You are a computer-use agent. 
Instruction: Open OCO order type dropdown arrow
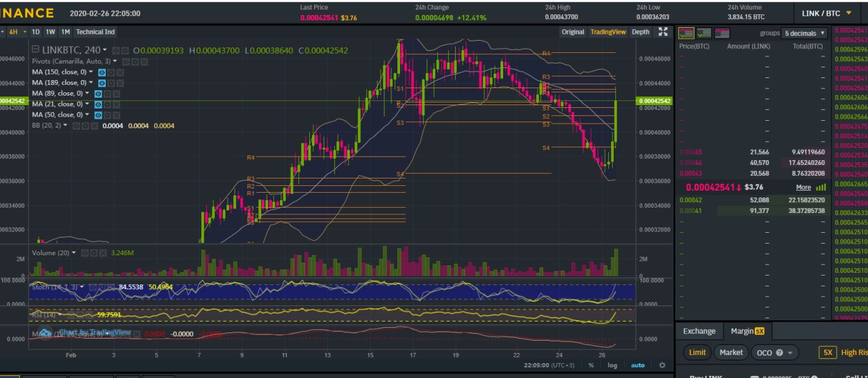point(789,353)
